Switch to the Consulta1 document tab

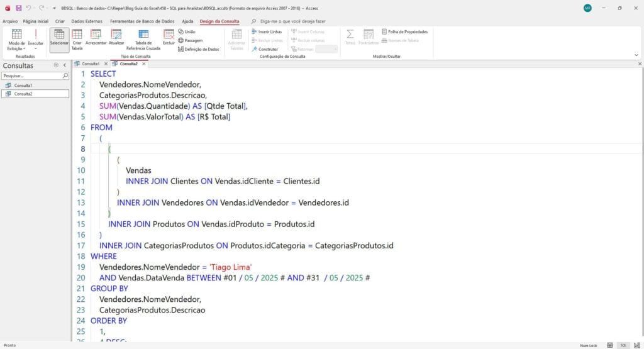click(87, 64)
